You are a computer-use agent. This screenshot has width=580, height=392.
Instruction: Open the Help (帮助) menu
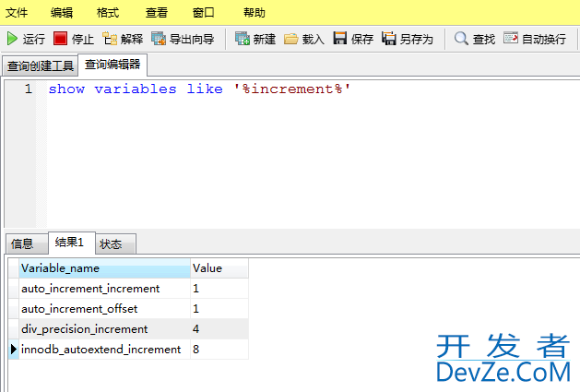(254, 13)
